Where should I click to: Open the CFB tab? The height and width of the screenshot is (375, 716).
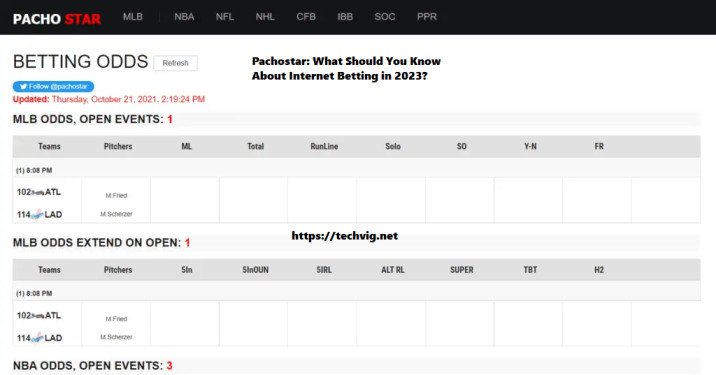(x=306, y=17)
